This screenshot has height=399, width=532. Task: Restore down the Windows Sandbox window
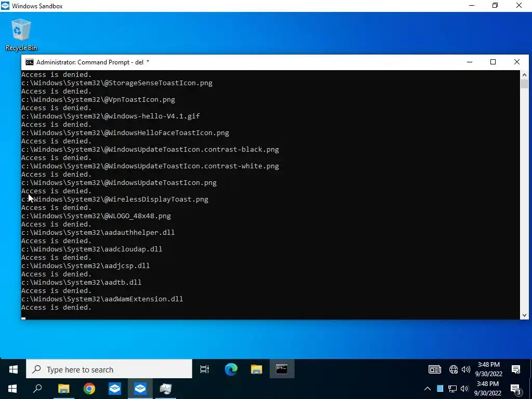coord(495,6)
